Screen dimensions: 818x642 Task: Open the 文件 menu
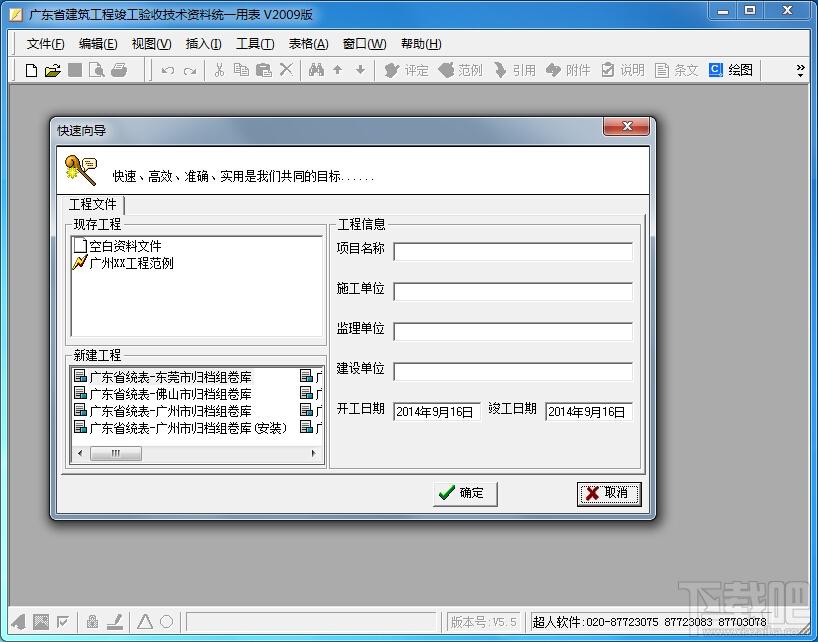point(45,44)
